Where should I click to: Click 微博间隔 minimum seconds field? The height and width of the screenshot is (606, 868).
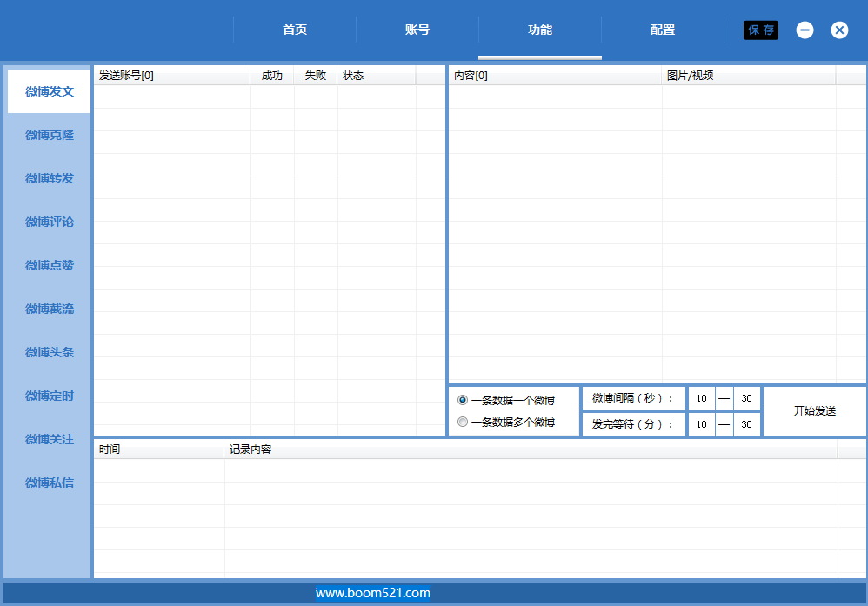[701, 398]
